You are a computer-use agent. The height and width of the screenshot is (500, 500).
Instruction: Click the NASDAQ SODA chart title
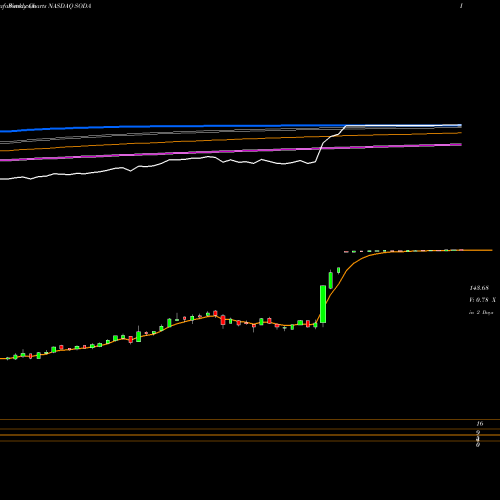pos(70,6)
